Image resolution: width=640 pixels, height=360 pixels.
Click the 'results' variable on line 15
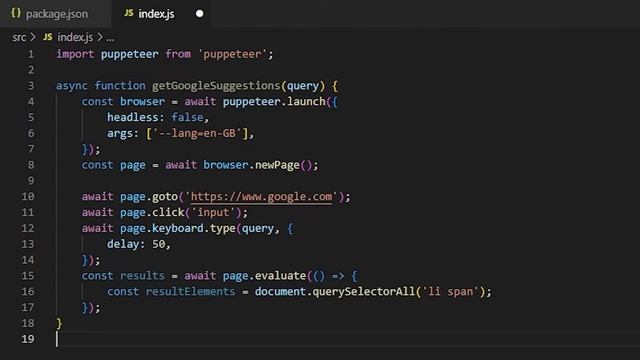point(142,276)
